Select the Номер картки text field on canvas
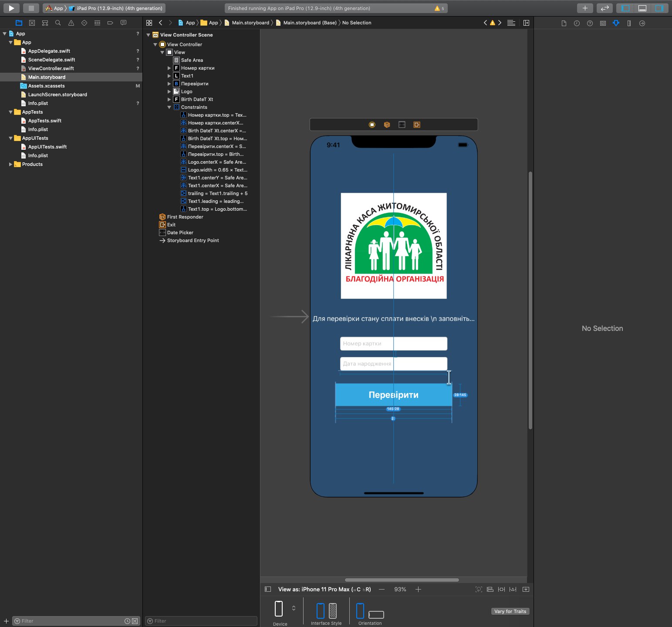Image resolution: width=672 pixels, height=627 pixels. [x=394, y=344]
